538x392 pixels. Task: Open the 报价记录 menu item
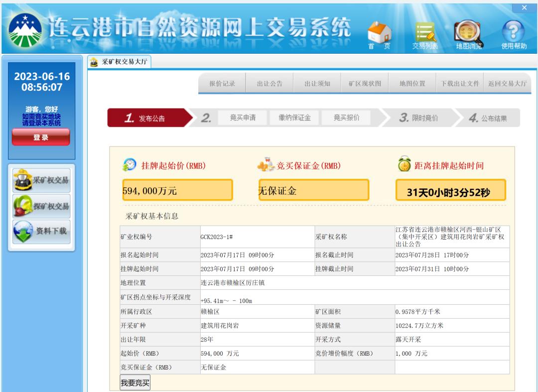coord(222,84)
